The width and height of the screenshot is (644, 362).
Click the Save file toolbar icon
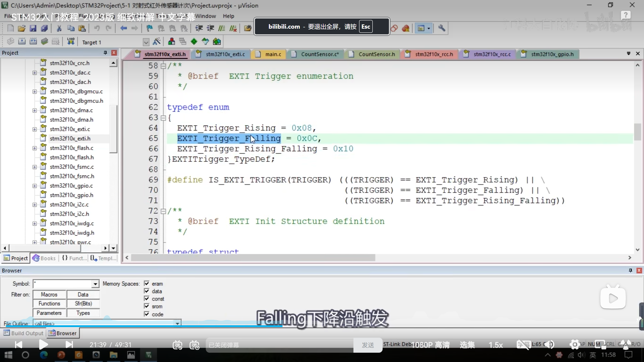[33, 28]
